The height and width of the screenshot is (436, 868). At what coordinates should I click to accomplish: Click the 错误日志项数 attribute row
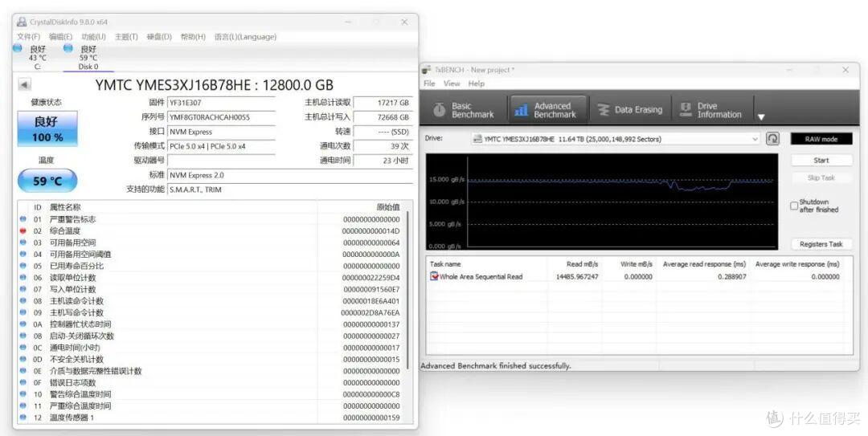211,382
